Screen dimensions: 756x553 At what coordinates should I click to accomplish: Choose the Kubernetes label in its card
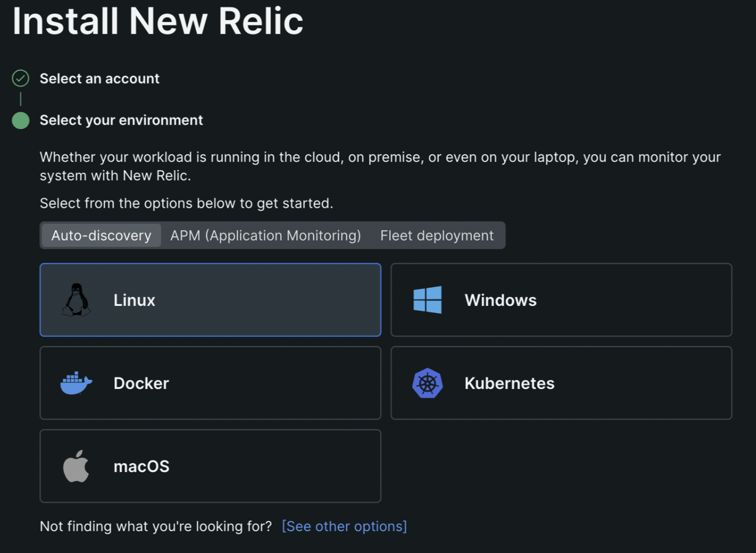[x=509, y=383]
